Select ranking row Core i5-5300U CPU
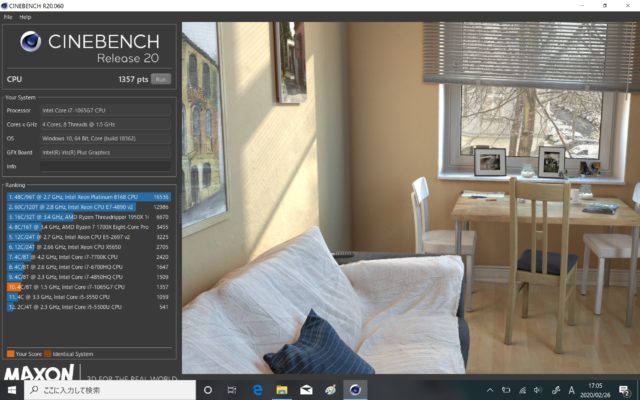 [89, 307]
